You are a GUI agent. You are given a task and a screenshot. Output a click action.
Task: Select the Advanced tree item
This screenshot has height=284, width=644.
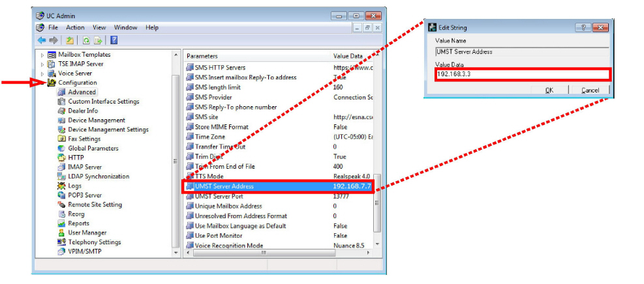82,92
